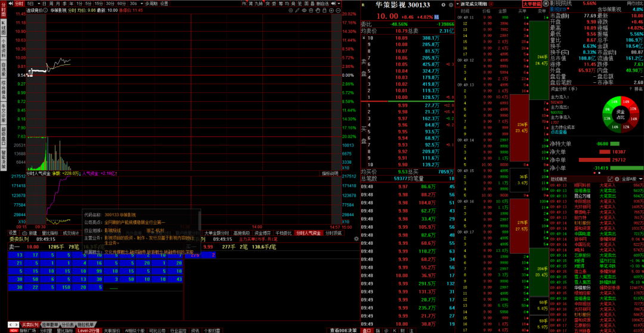This screenshot has height=333, width=644.
Task: Click the 影视ETF link
Action: pos(559,9)
